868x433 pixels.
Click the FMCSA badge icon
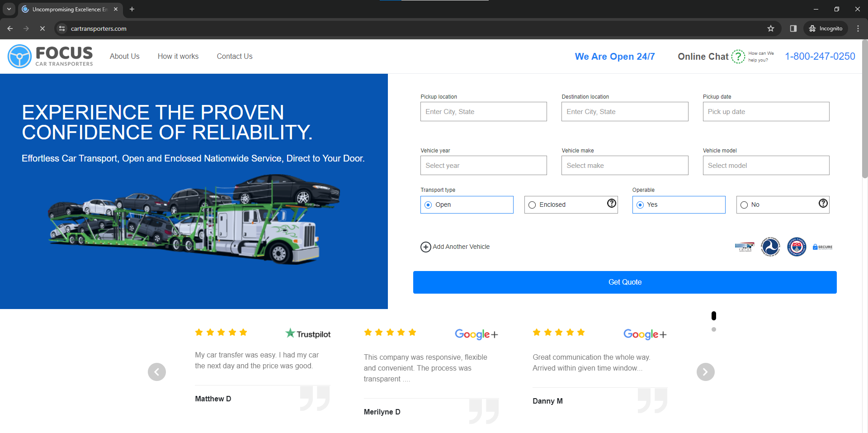(745, 247)
